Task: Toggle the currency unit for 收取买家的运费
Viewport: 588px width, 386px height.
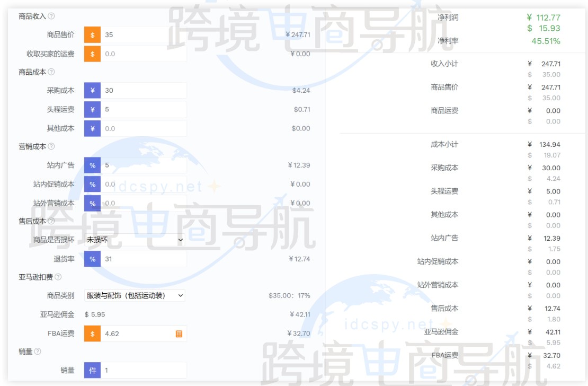Action: (92, 54)
